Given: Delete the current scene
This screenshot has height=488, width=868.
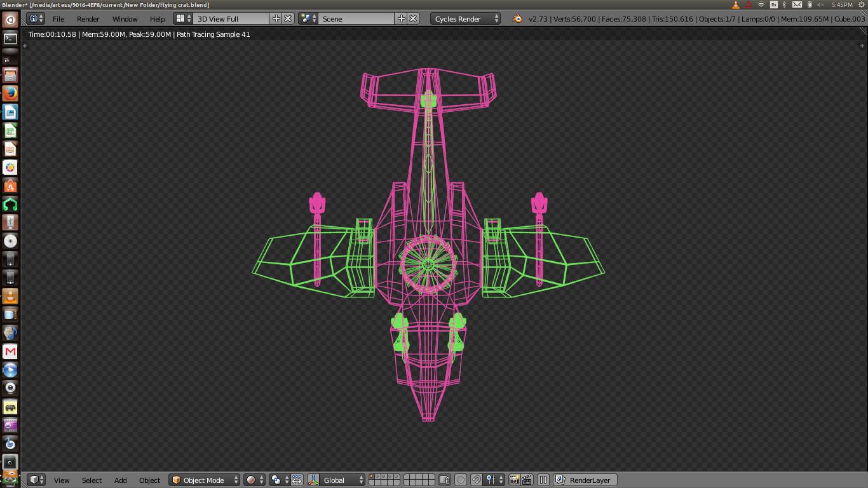Looking at the screenshot, I should click(413, 19).
